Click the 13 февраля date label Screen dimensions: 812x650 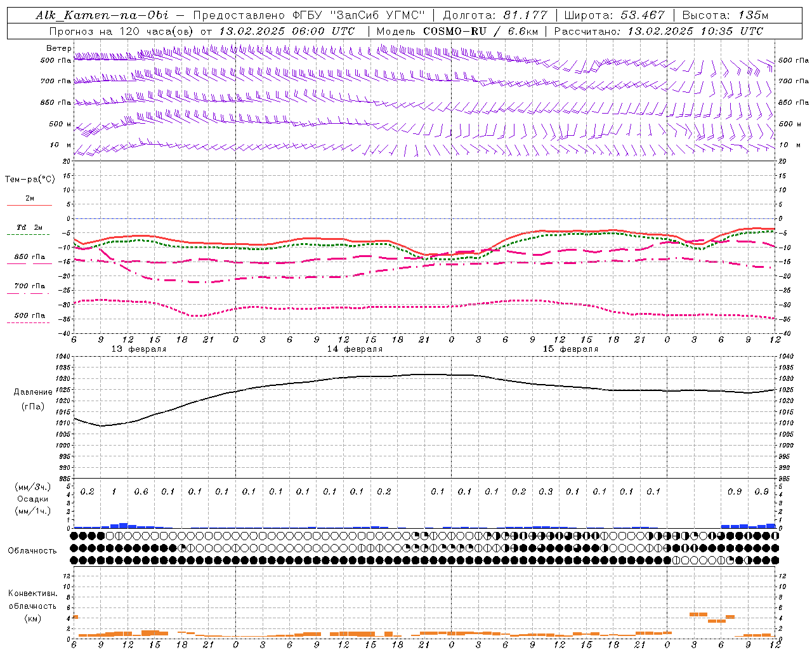(139, 349)
